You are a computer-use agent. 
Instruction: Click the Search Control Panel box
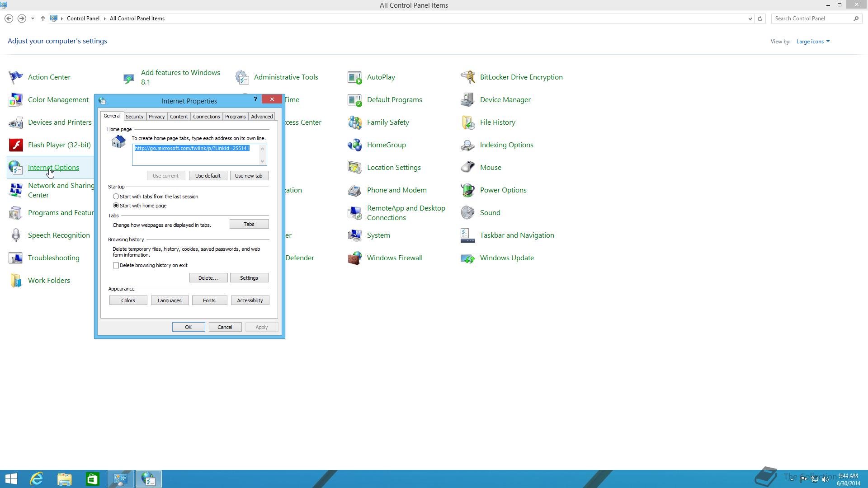tap(816, 19)
